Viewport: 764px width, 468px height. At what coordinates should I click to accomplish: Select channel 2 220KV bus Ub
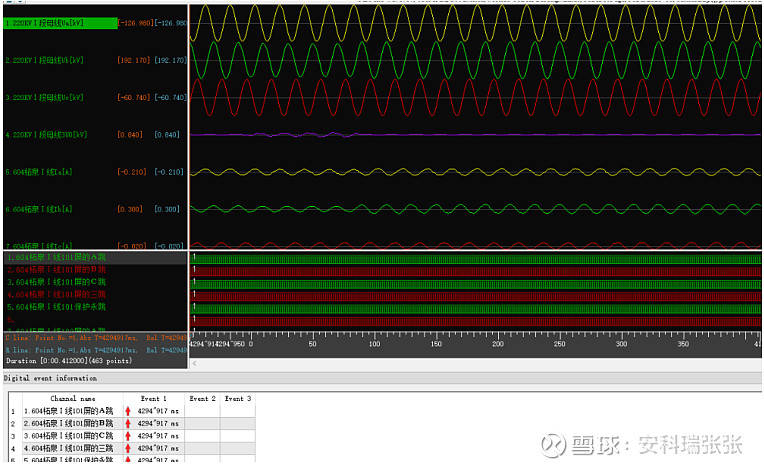click(45, 60)
